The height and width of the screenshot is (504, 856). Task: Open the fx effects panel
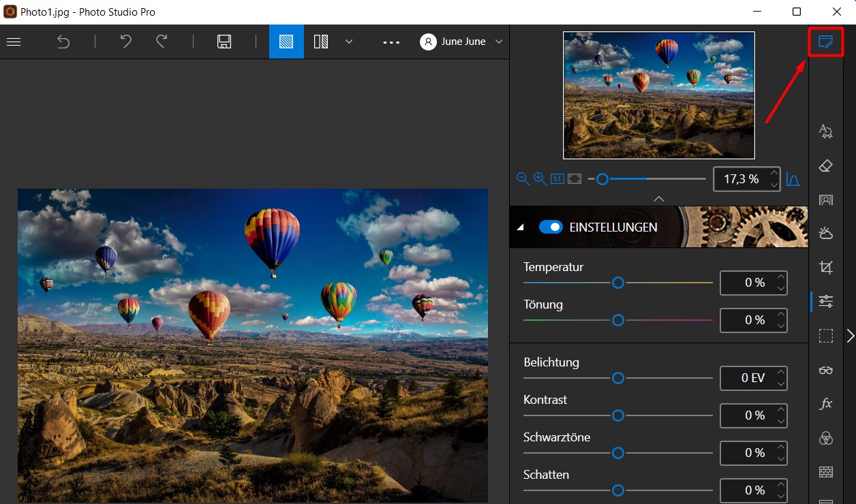(x=825, y=404)
